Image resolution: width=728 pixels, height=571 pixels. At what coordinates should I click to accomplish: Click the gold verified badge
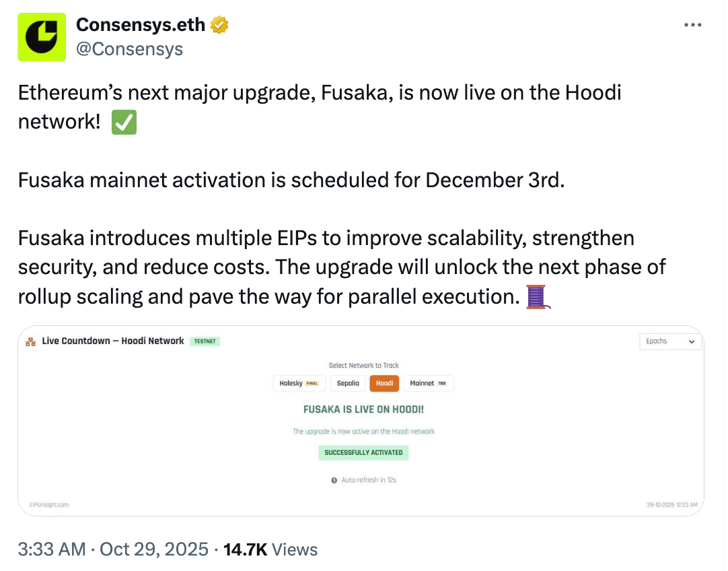pos(220,25)
